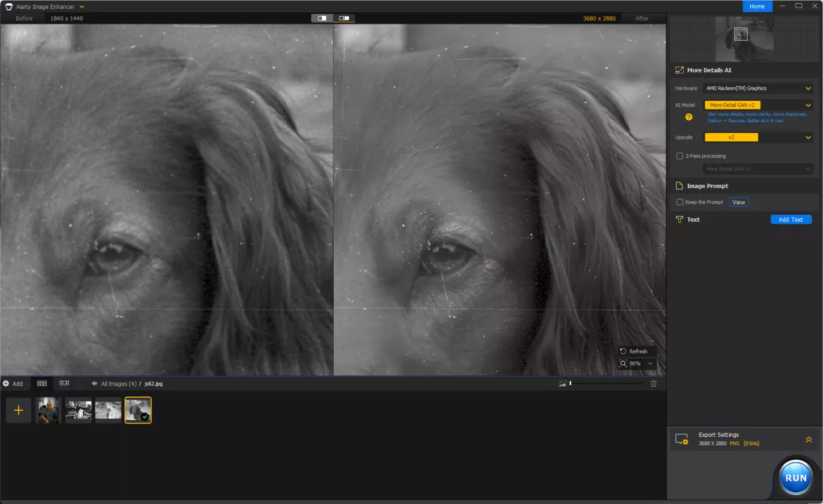Switch to filmstrip thumbnail view
This screenshot has height=504, width=823.
pos(64,383)
